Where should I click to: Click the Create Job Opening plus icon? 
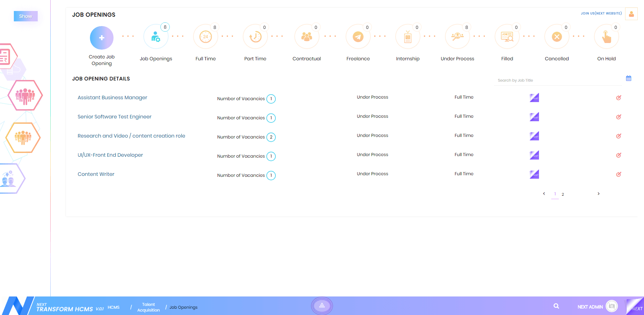click(x=102, y=38)
